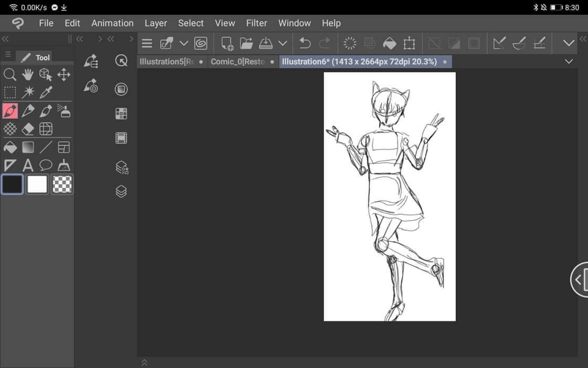Select the rectangular Selection area tool
The height and width of the screenshot is (368, 588).
(10, 93)
